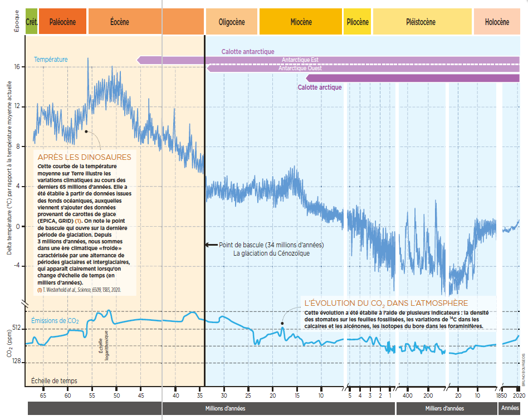Click the 2020 tick on time axis
Image resolution: width=528 pixels, height=420 pixels.
[x=519, y=395]
